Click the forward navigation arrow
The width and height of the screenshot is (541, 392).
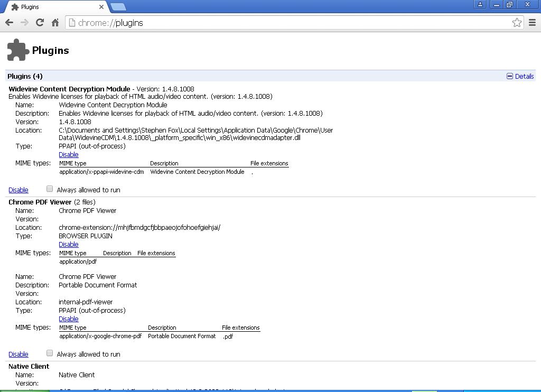[24, 23]
